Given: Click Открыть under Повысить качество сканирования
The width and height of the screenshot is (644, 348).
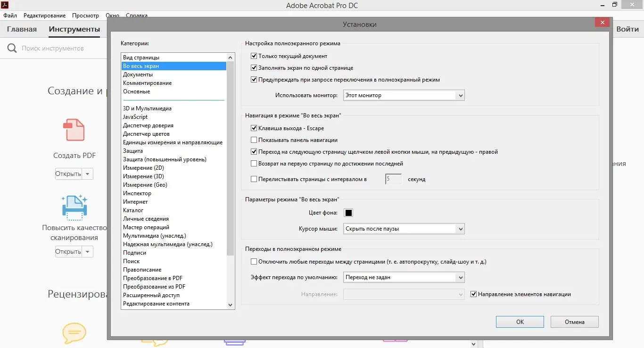Looking at the screenshot, I should tap(68, 252).
